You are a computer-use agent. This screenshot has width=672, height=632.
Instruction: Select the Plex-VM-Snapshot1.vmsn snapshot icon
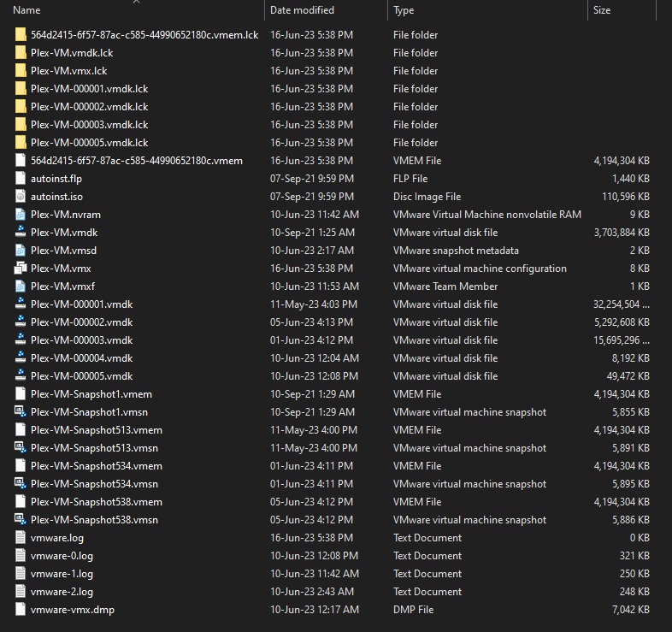tap(21, 412)
